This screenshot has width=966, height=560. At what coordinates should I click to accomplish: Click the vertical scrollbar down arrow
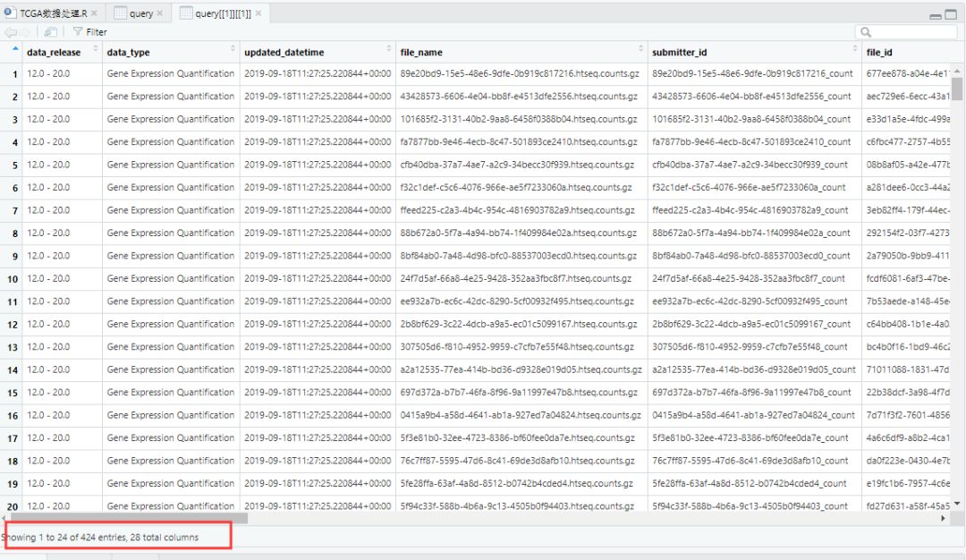click(957, 504)
